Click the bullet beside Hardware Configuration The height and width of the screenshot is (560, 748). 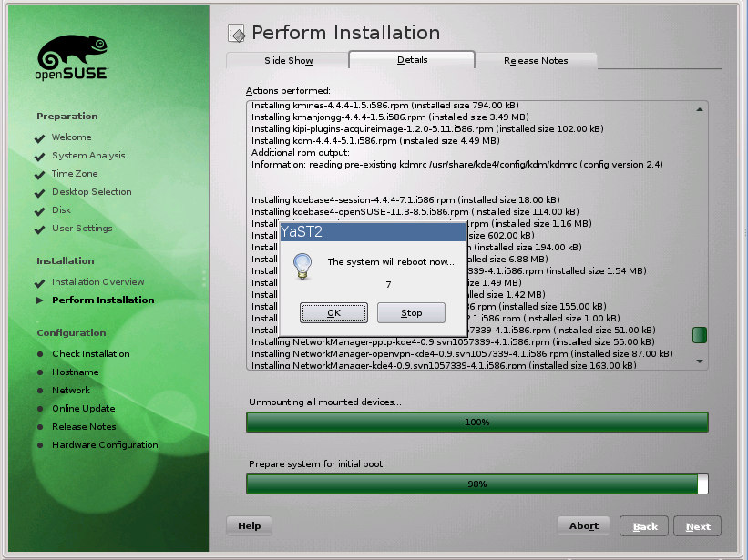pos(40,445)
